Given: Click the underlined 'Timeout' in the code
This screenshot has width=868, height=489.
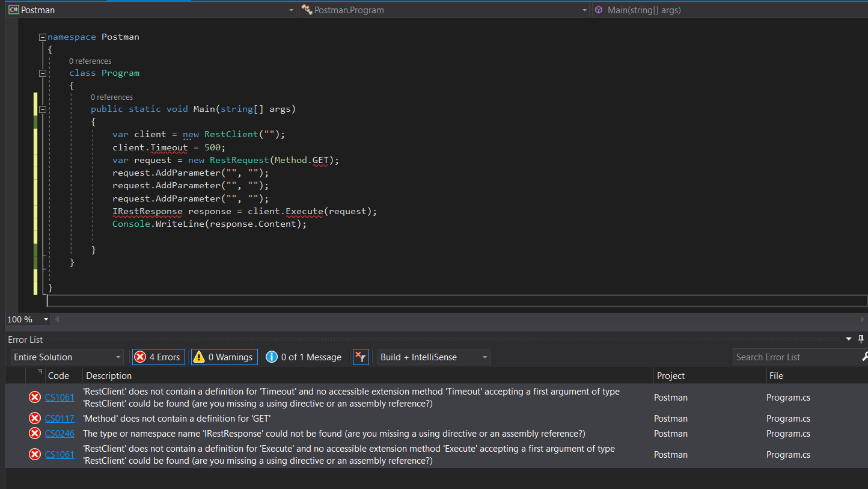Looking at the screenshot, I should [169, 147].
